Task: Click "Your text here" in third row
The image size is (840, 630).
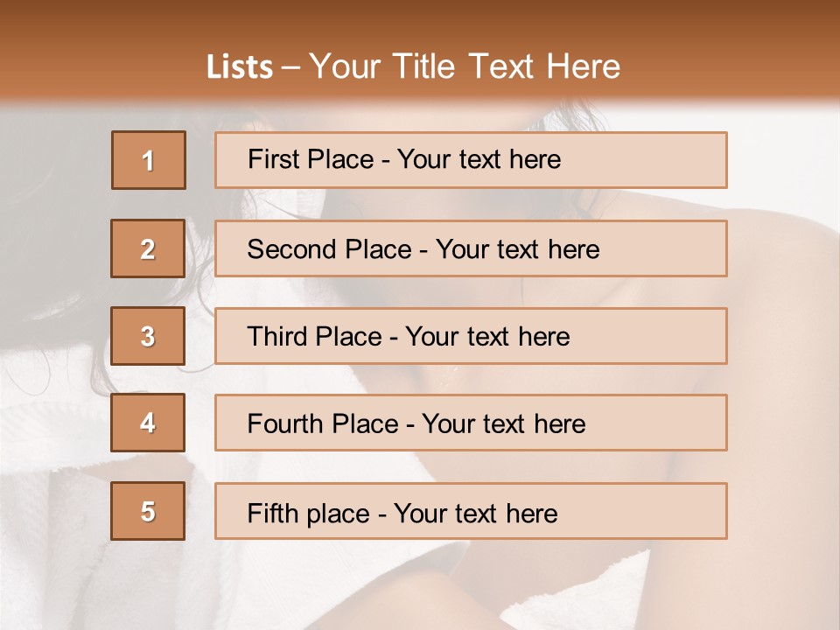Action: point(487,337)
